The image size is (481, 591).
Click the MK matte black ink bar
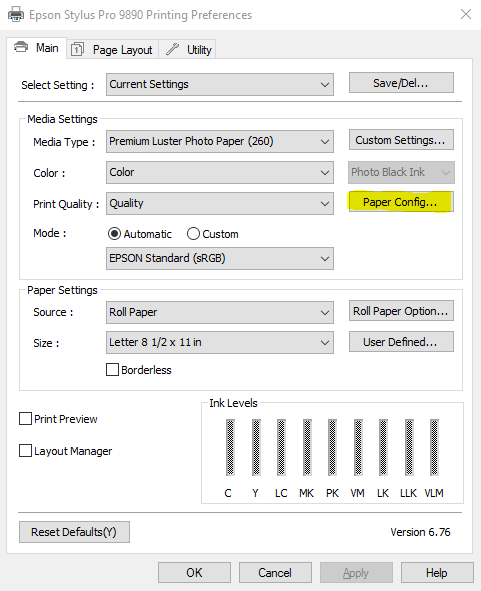point(308,447)
